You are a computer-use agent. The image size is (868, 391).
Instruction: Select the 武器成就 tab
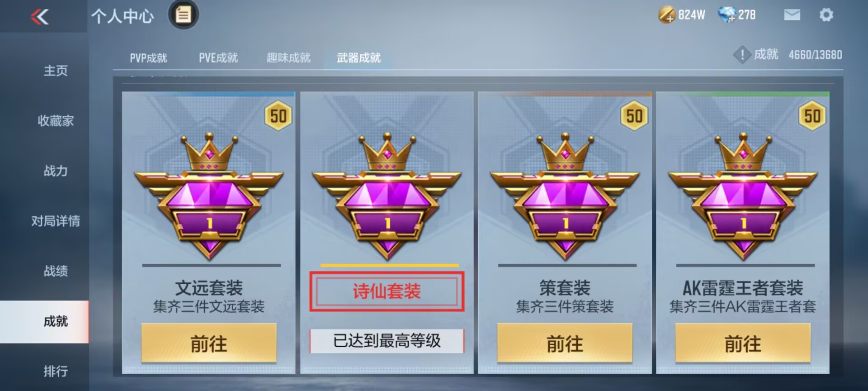(359, 58)
